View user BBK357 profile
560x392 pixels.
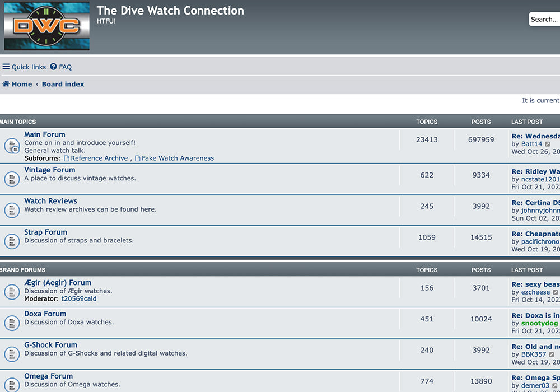pyautogui.click(x=534, y=354)
